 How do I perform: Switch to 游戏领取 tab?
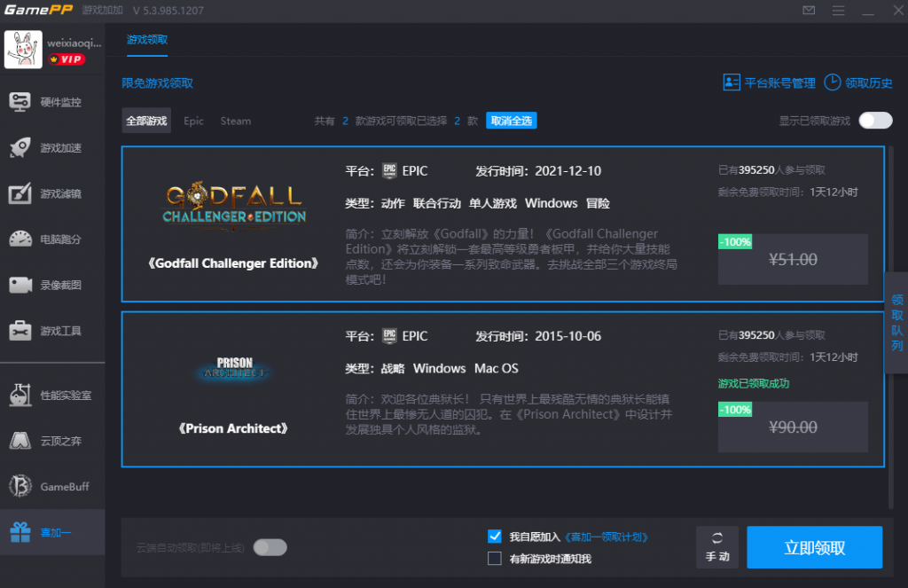coord(147,40)
